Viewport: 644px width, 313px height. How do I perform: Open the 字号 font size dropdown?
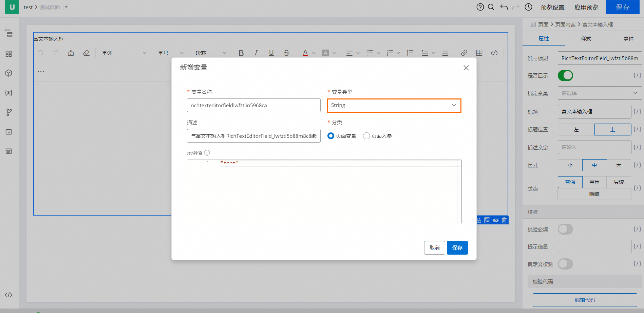point(171,53)
